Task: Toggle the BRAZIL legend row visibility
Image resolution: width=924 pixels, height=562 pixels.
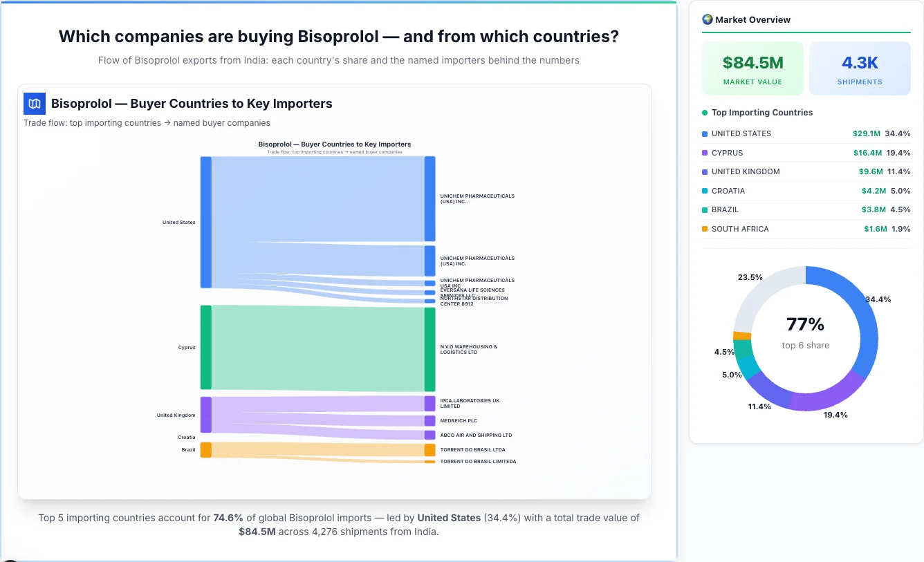Action: 806,209
